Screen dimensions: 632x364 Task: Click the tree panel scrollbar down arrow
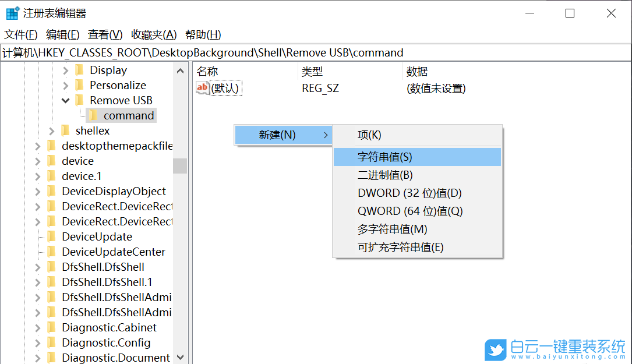click(180, 358)
